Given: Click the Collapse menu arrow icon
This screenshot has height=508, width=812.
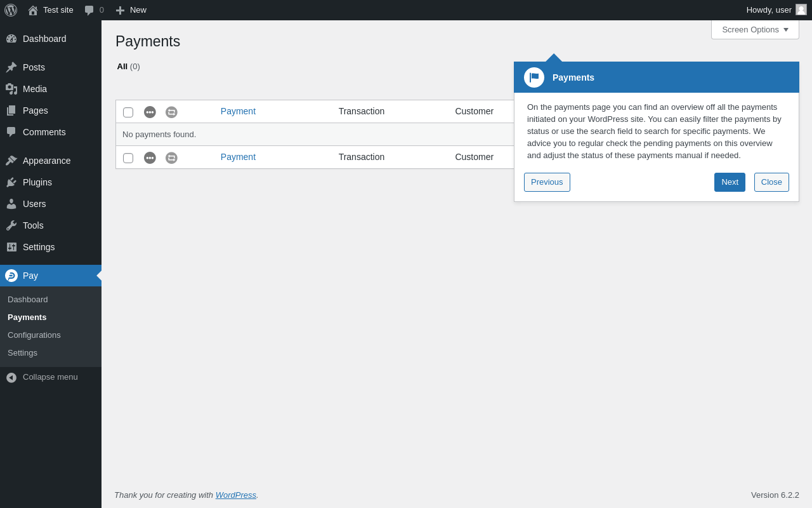Looking at the screenshot, I should coord(11,377).
